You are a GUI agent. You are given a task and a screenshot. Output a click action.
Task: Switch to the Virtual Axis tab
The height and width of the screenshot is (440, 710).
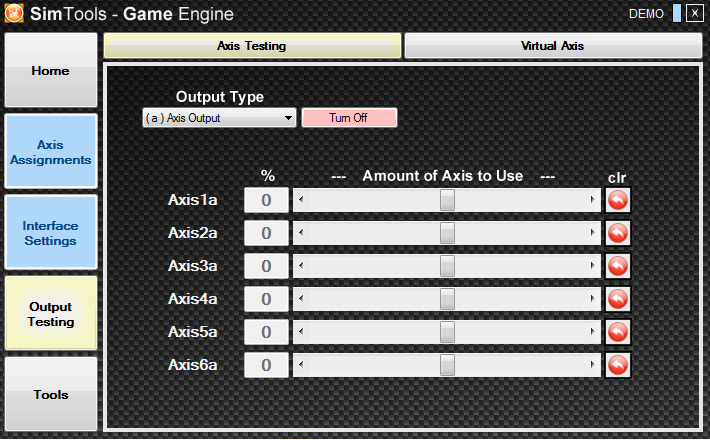[552, 46]
